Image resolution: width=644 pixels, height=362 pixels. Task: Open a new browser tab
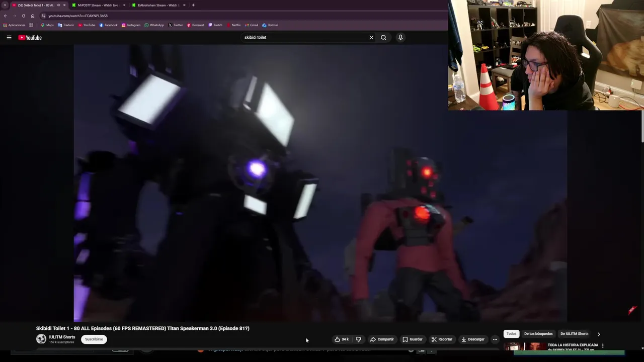193,5
